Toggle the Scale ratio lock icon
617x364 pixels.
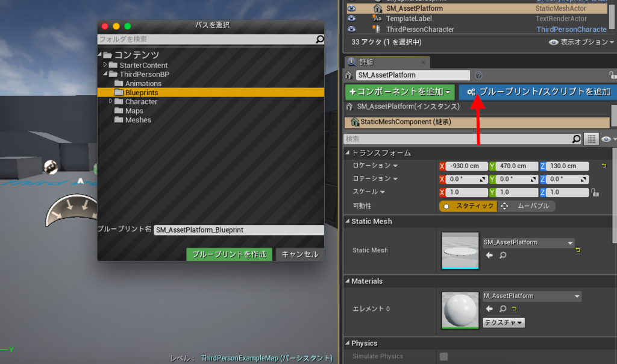pos(595,192)
